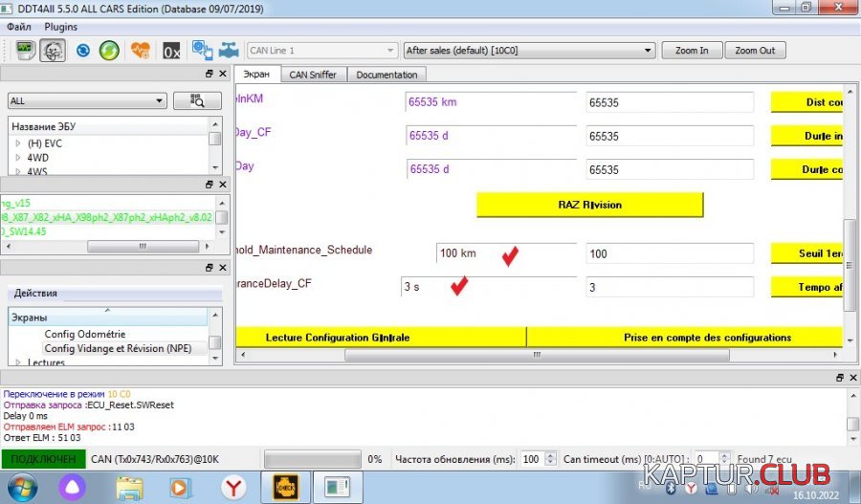Viewport: 861px width, 504px height.
Task: Open the Plugins menu
Action: tap(60, 27)
